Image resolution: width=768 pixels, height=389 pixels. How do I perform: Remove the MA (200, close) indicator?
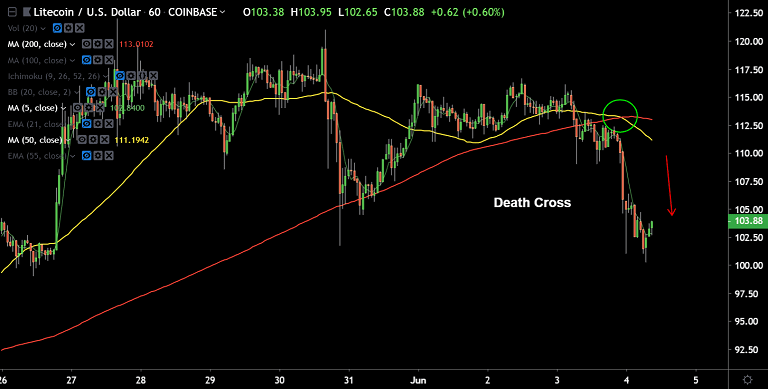[109, 44]
